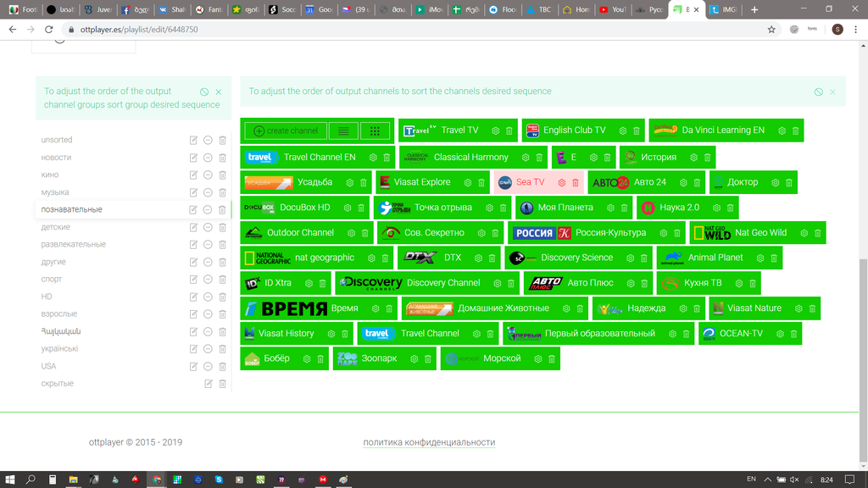Open settings for Viasat History

331,334
